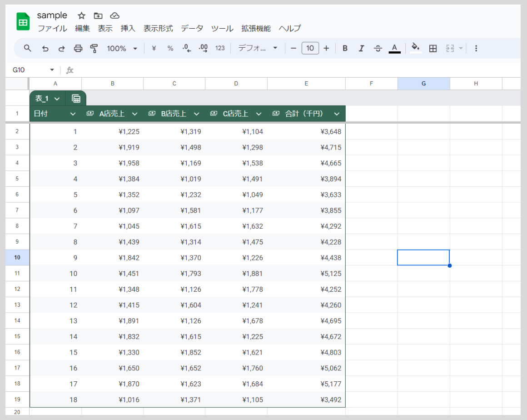The width and height of the screenshot is (527, 420).
Task: Print the spreadsheet
Action: tap(78, 49)
